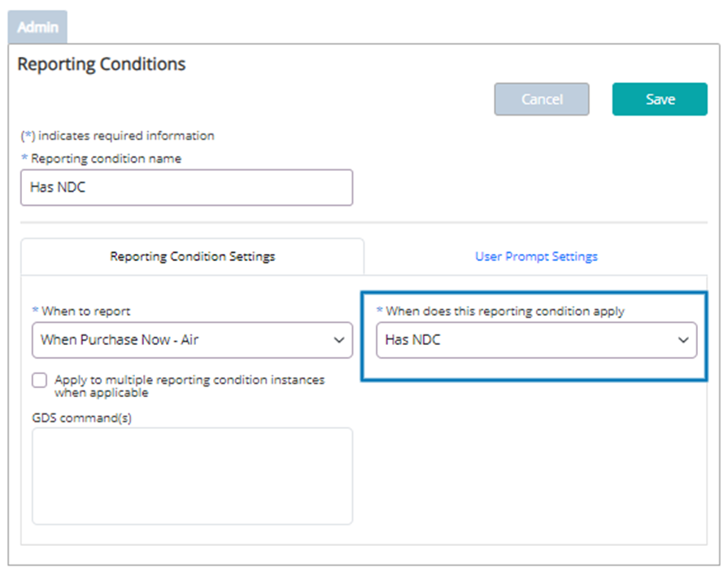
Task: Enable Apply to multiple reporting condition instances
Action: point(40,380)
